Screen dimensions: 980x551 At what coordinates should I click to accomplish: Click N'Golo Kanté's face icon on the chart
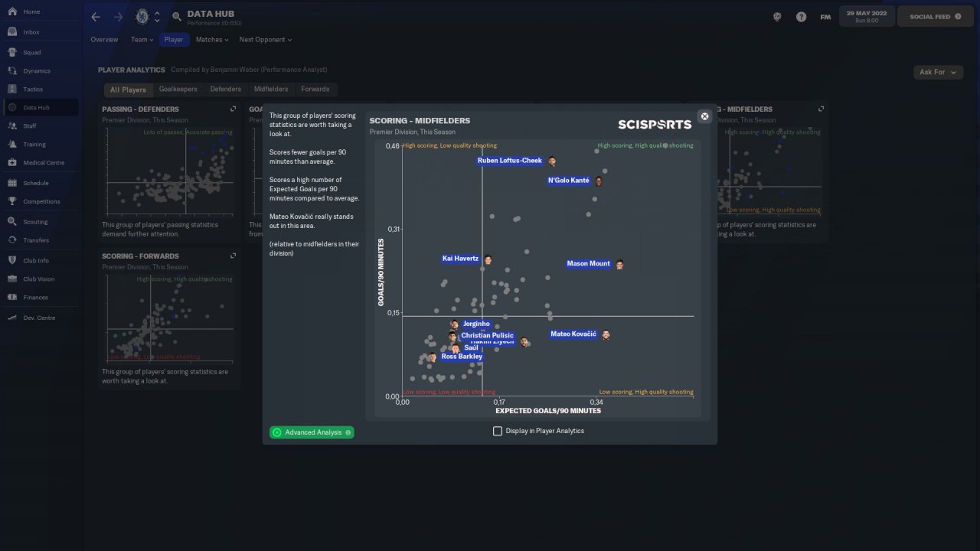(599, 181)
